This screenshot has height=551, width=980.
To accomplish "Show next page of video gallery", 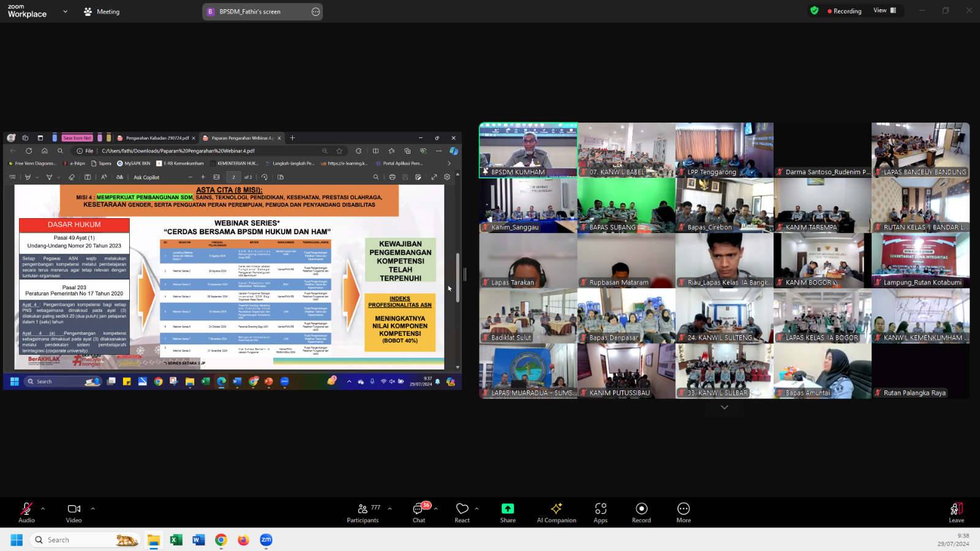I will 725,407.
